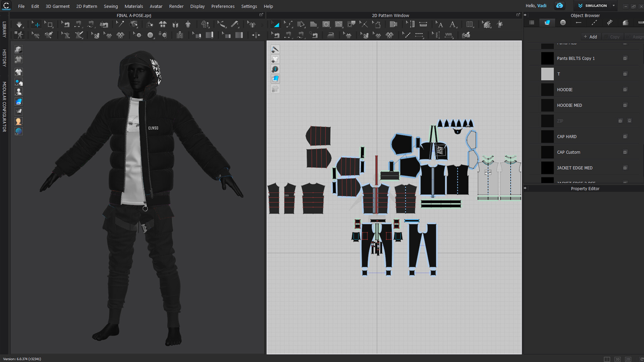Image resolution: width=644 pixels, height=362 pixels.
Task: Choose the Edit Pattern triangle tool
Action: click(x=275, y=24)
